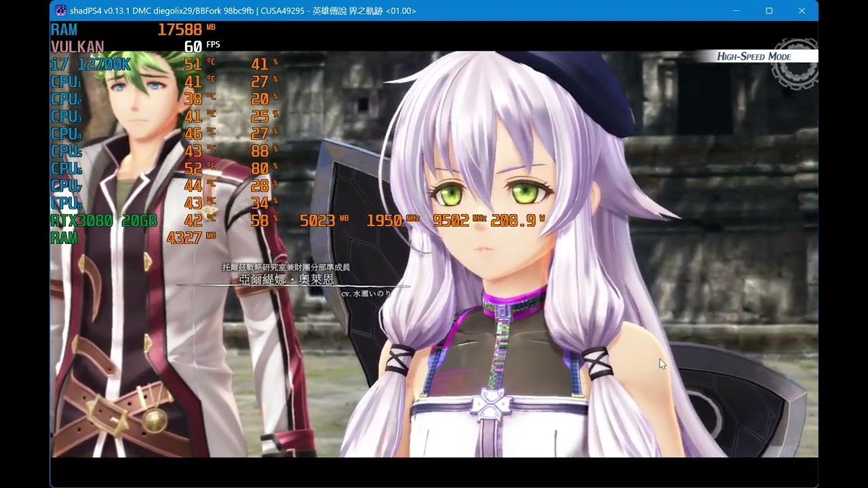Click the RTX3080 20GB GPU label
868x488 pixels.
[104, 220]
